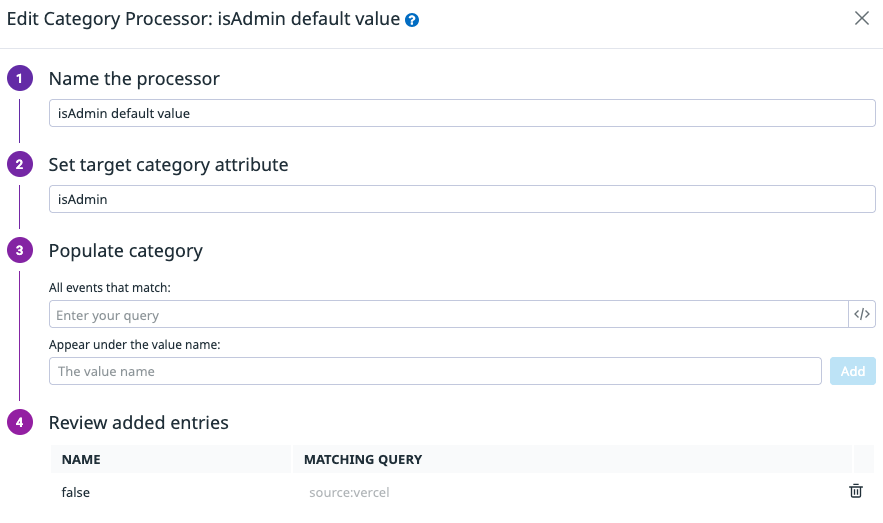
Task: Close the Edit Category Processor dialog
Action: tap(862, 18)
